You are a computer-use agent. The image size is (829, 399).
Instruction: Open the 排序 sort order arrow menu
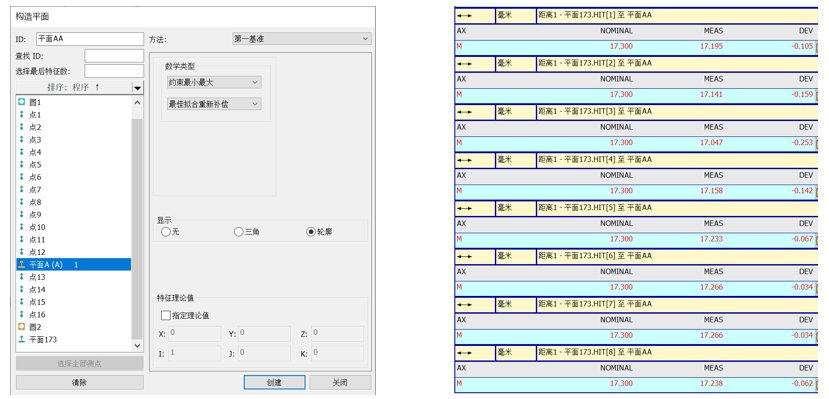(x=137, y=88)
